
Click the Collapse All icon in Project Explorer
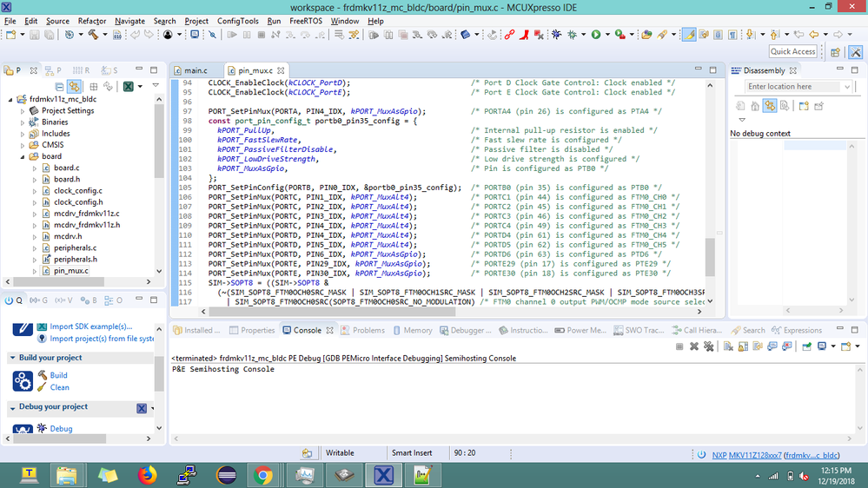click(x=59, y=86)
